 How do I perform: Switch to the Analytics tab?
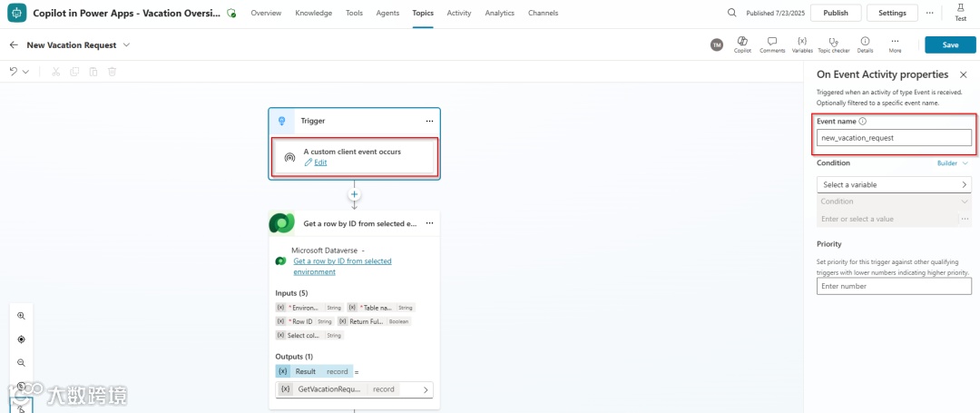pos(499,13)
